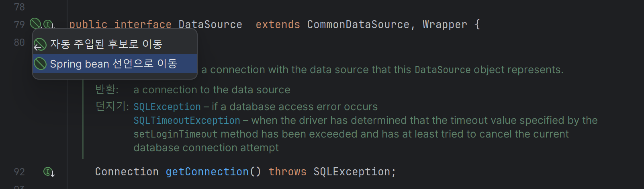Click the CommonDataSource type in the declaration
Viewport: 644px width, 189px height.
[358, 25]
